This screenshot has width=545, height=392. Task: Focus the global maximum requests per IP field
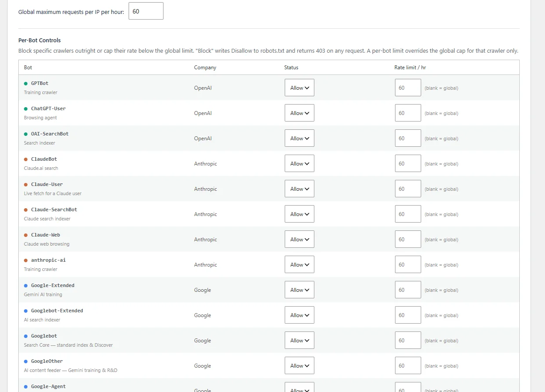click(146, 11)
